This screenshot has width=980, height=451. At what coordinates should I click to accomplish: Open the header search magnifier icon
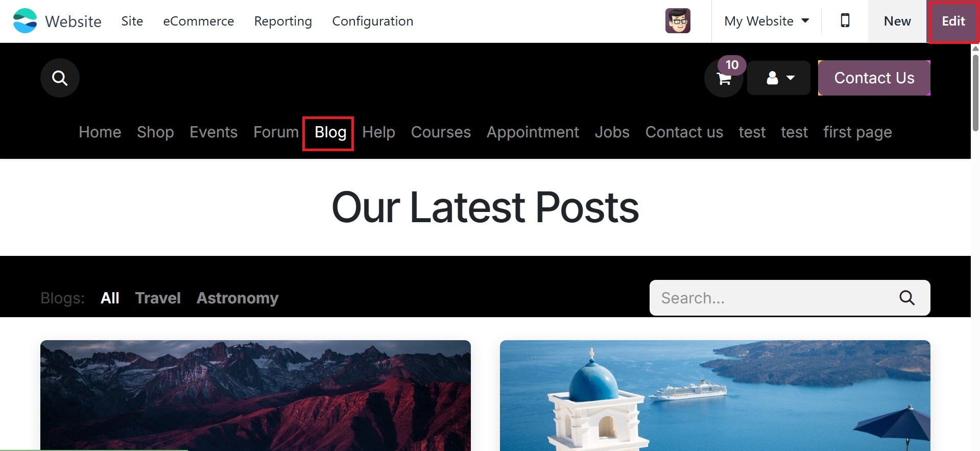pos(60,78)
